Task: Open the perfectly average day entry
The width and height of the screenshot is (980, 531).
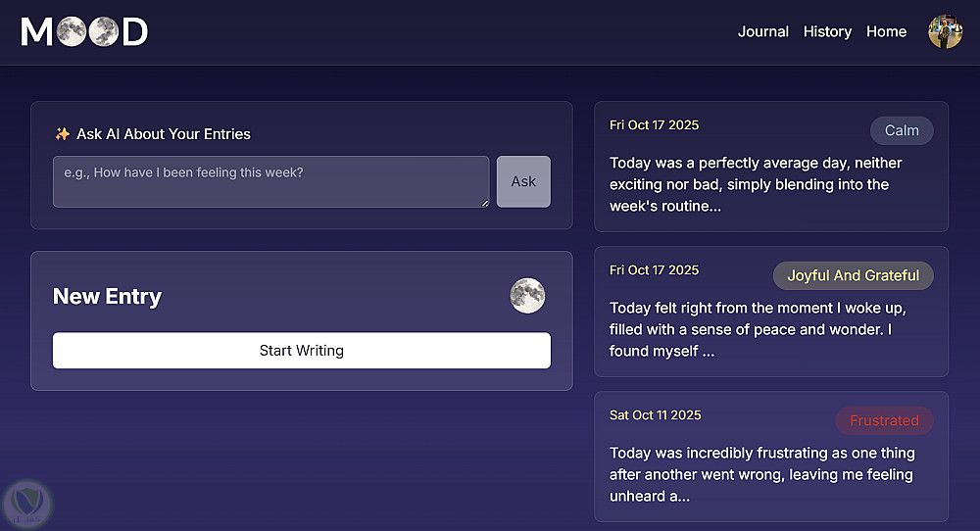Action: 756,184
